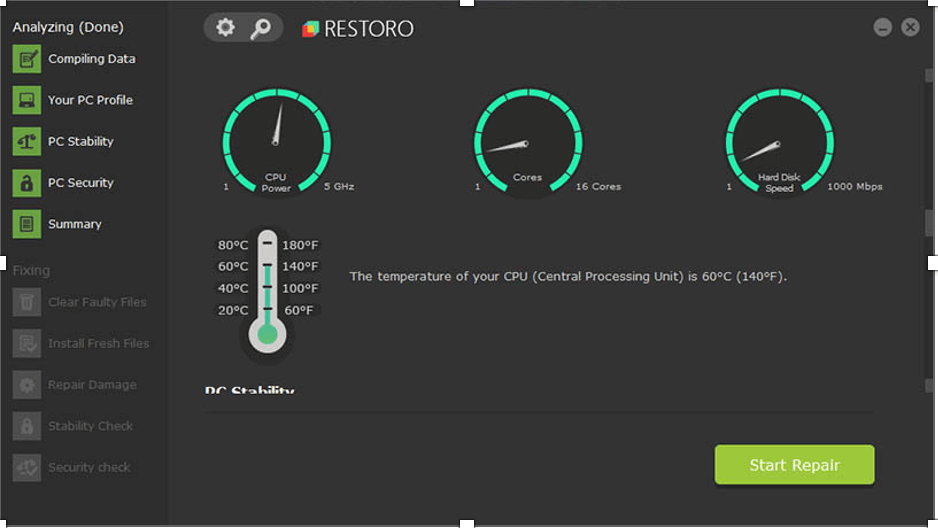
Task: Click the 20°C thermometer label
Action: tap(233, 310)
